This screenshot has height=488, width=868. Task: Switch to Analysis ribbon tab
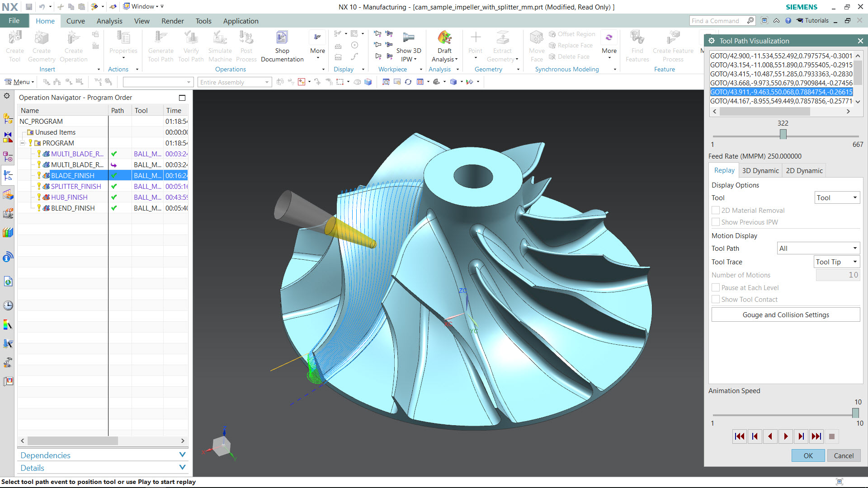(109, 21)
